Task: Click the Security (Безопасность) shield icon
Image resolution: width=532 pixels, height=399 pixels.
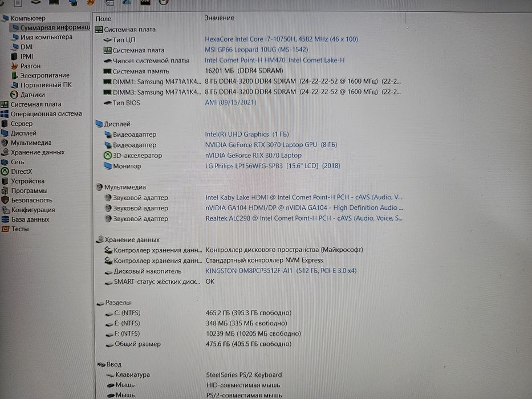Action: tap(5, 200)
